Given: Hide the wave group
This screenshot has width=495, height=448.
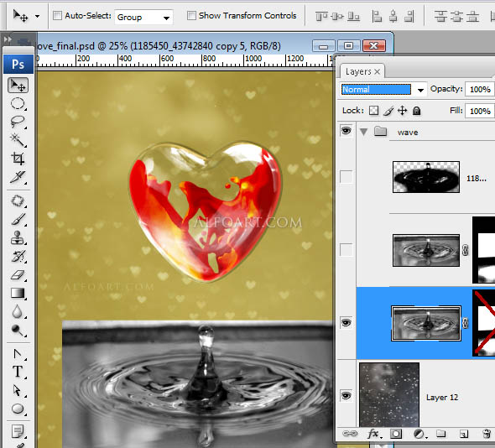Looking at the screenshot, I should tap(346, 130).
